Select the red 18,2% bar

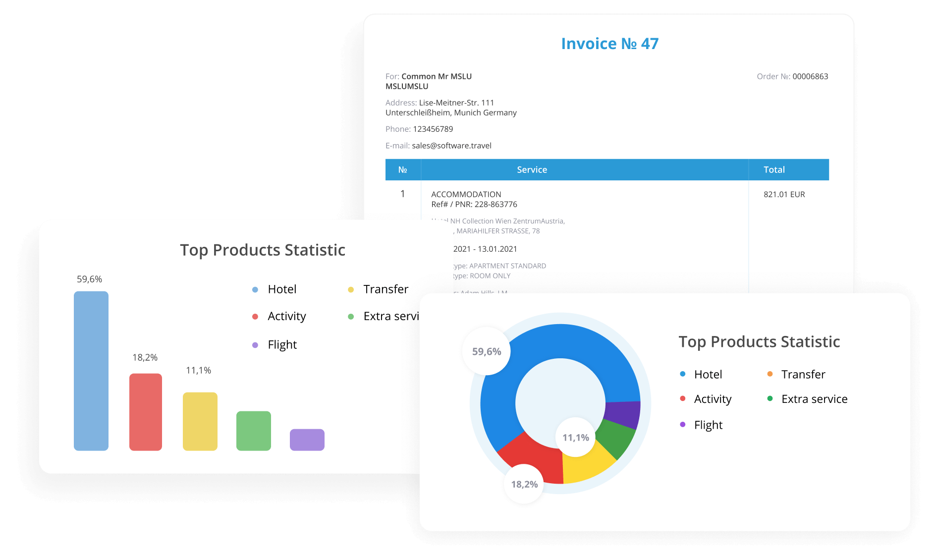(146, 412)
